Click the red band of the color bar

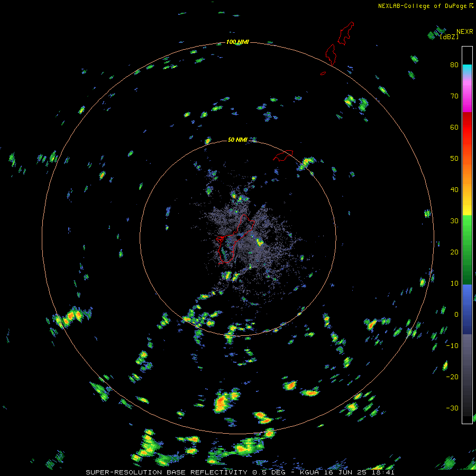[467, 127]
